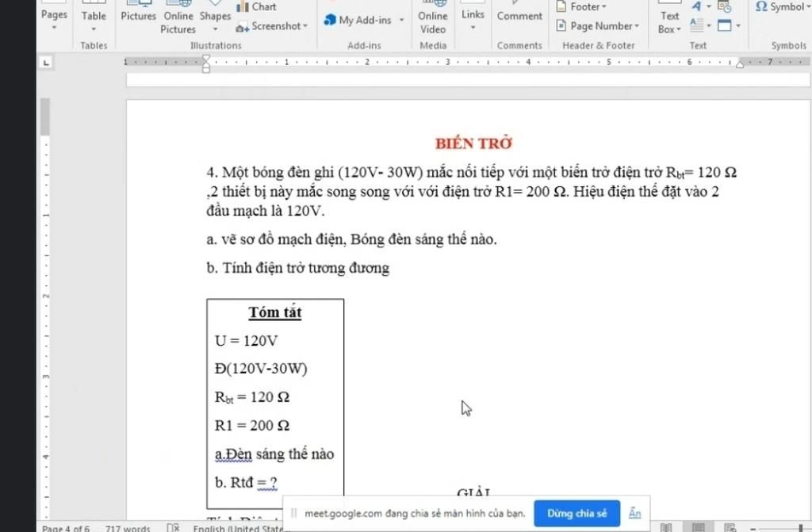The height and width of the screenshot is (532, 812).
Task: Insert a Chart
Action: coord(256,6)
